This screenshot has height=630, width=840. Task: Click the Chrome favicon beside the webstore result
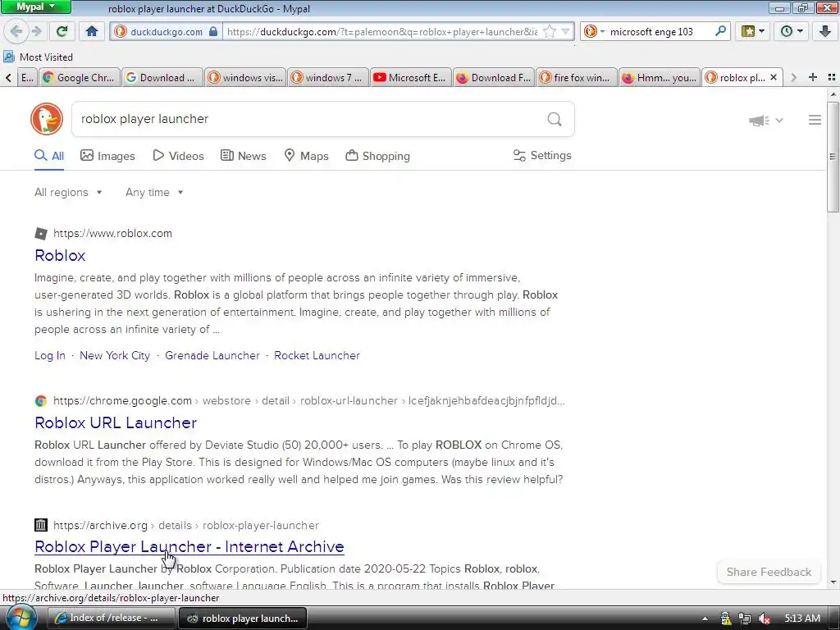[41, 400]
